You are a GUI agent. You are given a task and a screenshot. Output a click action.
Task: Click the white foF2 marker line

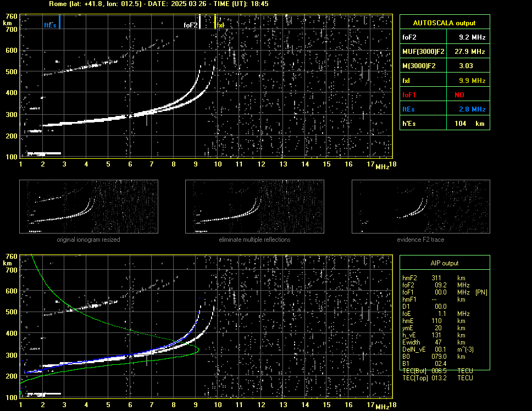200,21
